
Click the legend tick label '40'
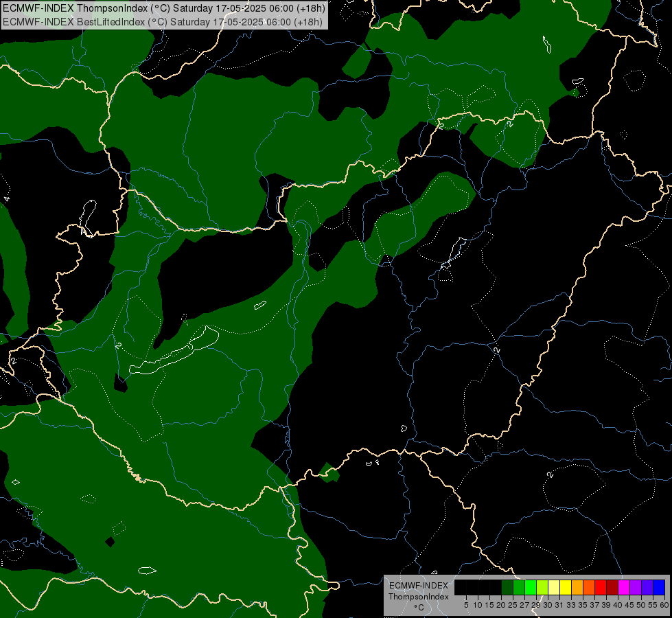click(618, 605)
